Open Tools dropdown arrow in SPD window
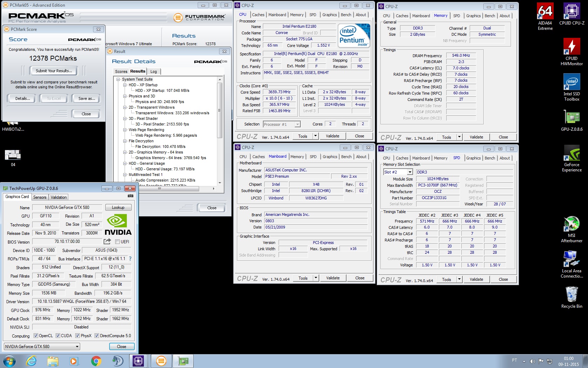This screenshot has height=368, width=588. coord(459,279)
